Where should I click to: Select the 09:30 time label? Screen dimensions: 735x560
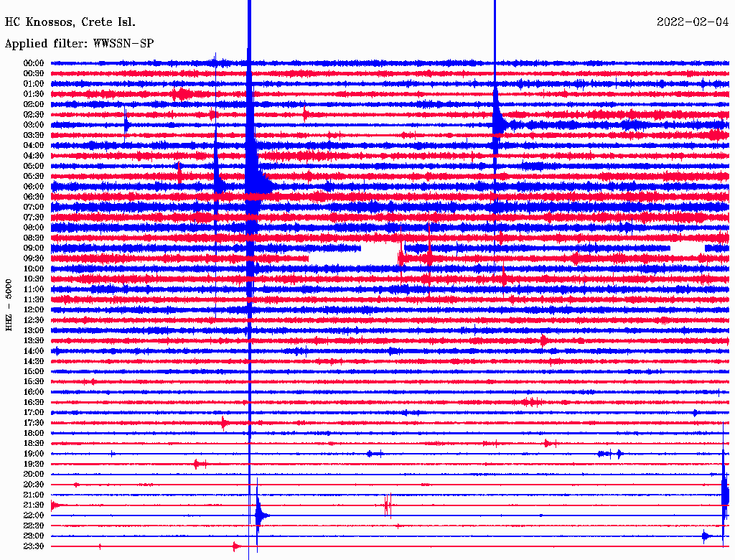click(x=34, y=258)
